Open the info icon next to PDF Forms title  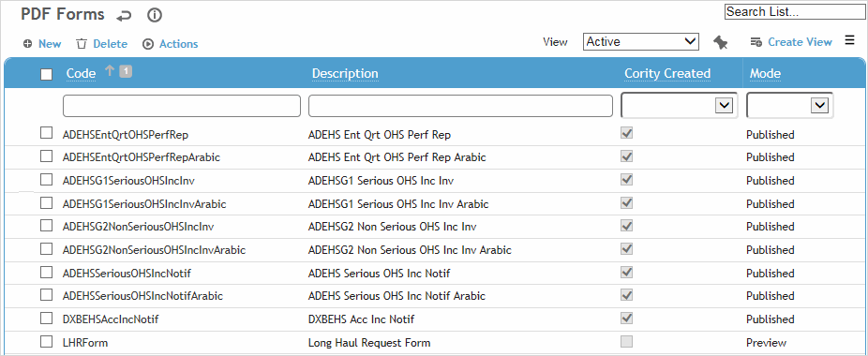[155, 16]
